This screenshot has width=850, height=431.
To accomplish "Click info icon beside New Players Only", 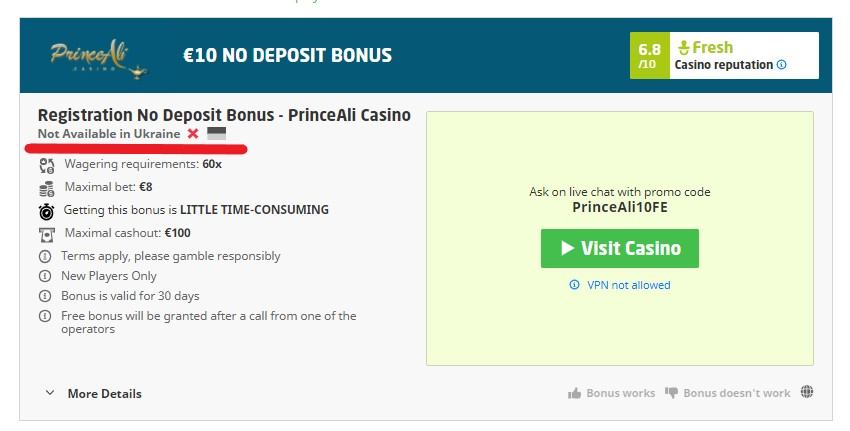I will pyautogui.click(x=45, y=276).
